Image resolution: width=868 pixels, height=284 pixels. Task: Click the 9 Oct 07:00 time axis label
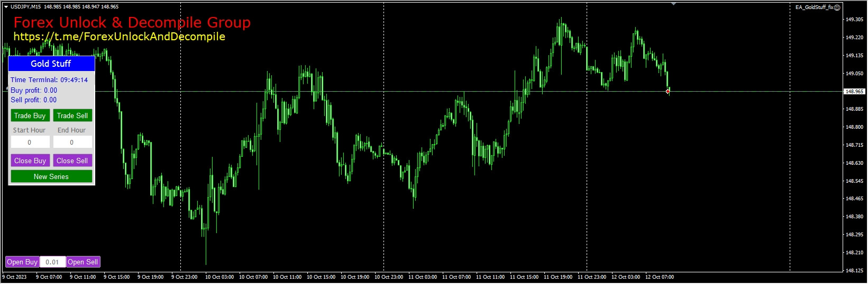click(49, 277)
